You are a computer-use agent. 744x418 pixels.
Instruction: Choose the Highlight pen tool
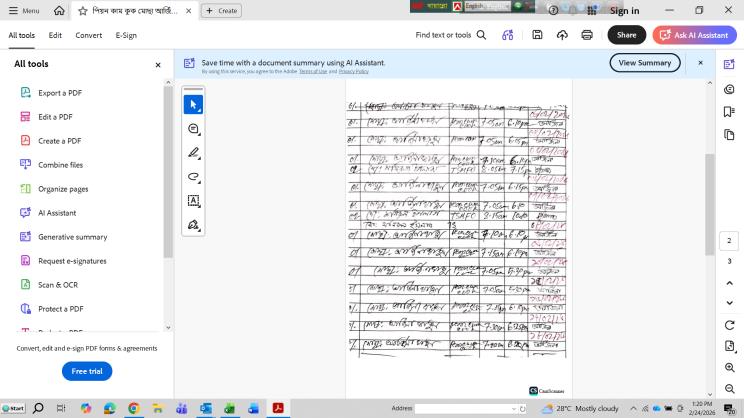(194, 153)
